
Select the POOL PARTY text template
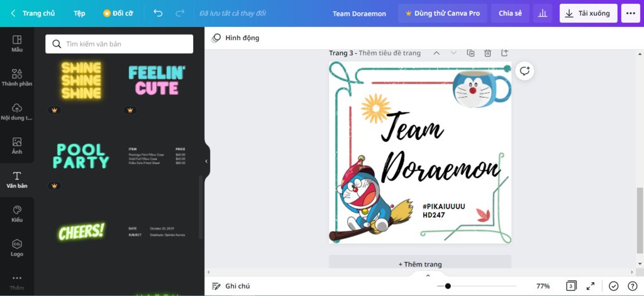81,156
